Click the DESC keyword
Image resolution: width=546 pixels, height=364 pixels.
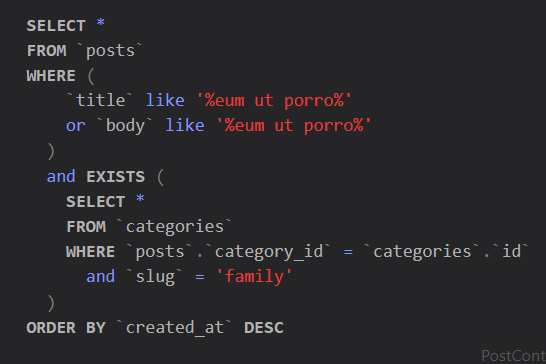pos(264,328)
